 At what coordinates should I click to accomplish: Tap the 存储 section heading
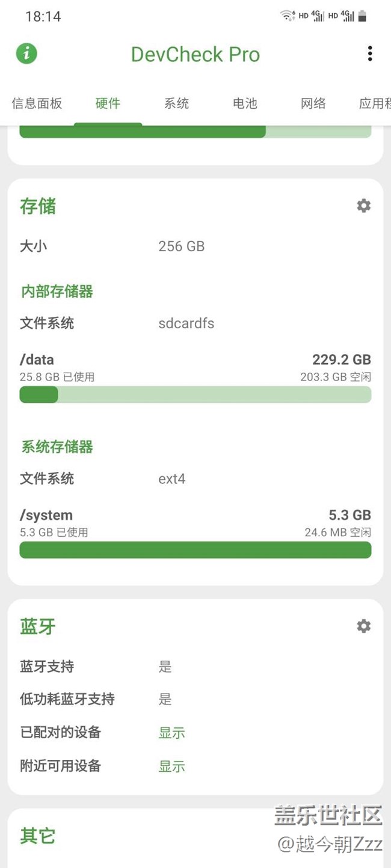(38, 206)
